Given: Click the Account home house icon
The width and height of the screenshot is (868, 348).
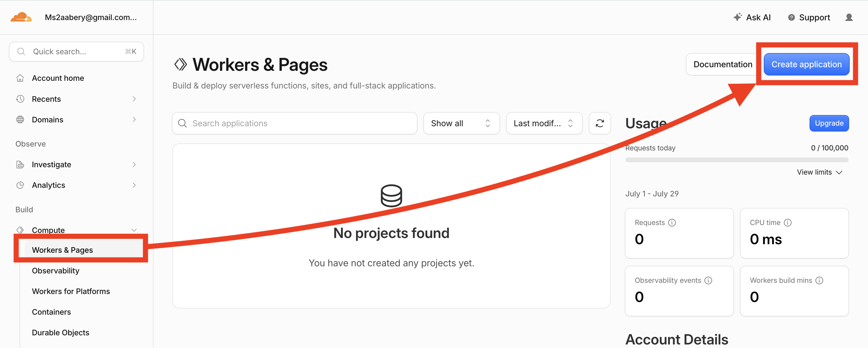Looking at the screenshot, I should 20,78.
